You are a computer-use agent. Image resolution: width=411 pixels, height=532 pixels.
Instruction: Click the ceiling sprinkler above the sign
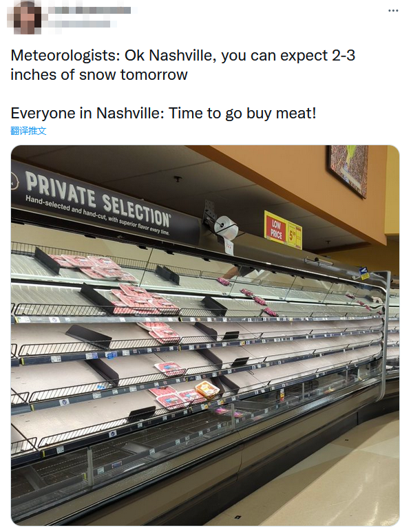coord(177,178)
